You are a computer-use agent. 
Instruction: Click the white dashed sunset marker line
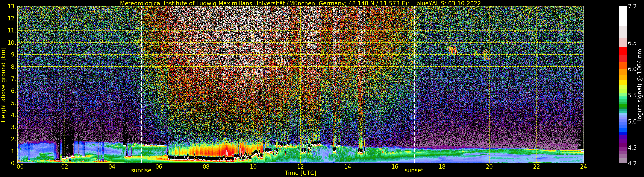pos(414,85)
